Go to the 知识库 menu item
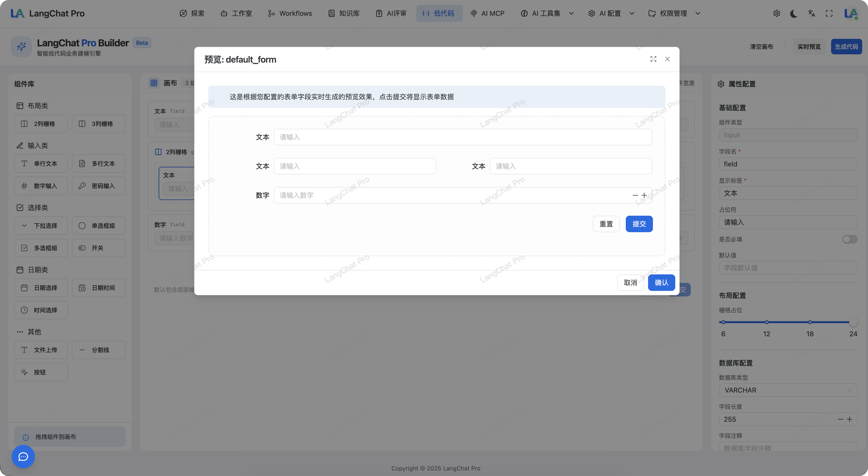868x476 pixels. click(344, 14)
